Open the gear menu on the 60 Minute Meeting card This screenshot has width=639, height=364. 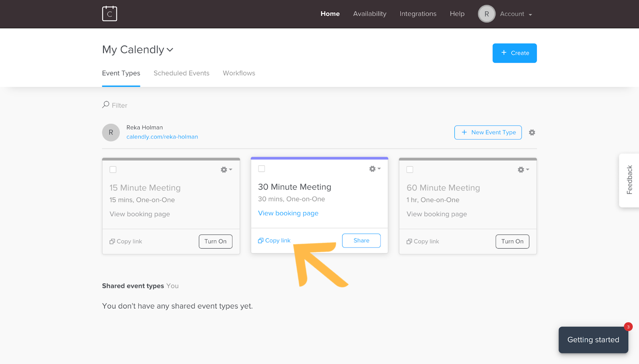tap(521, 169)
